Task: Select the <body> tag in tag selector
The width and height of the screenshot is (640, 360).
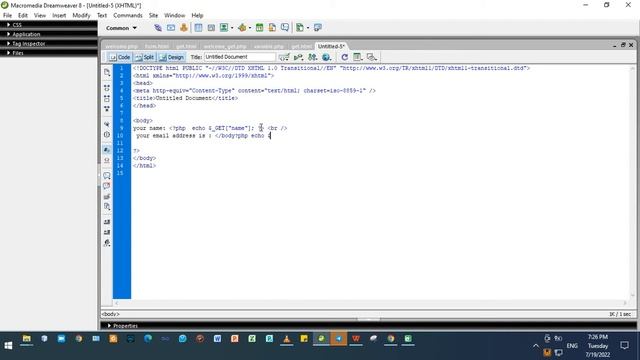Action: (111, 314)
